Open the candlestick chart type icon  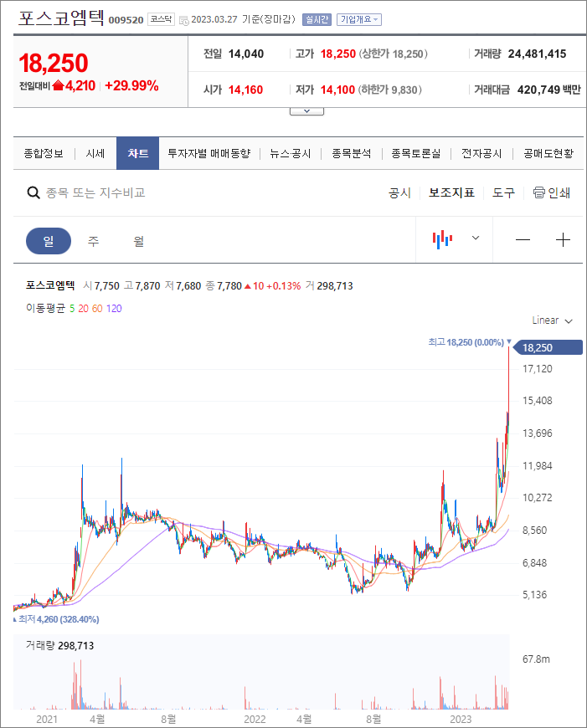[442, 239]
